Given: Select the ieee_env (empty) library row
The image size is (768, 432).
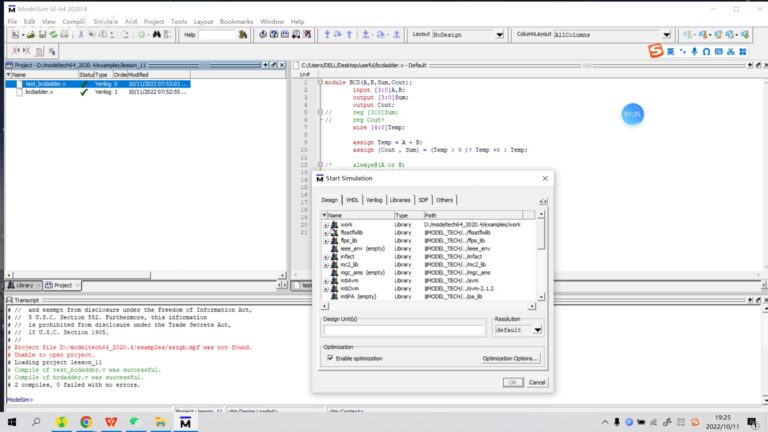Looking at the screenshot, I should tap(431, 249).
